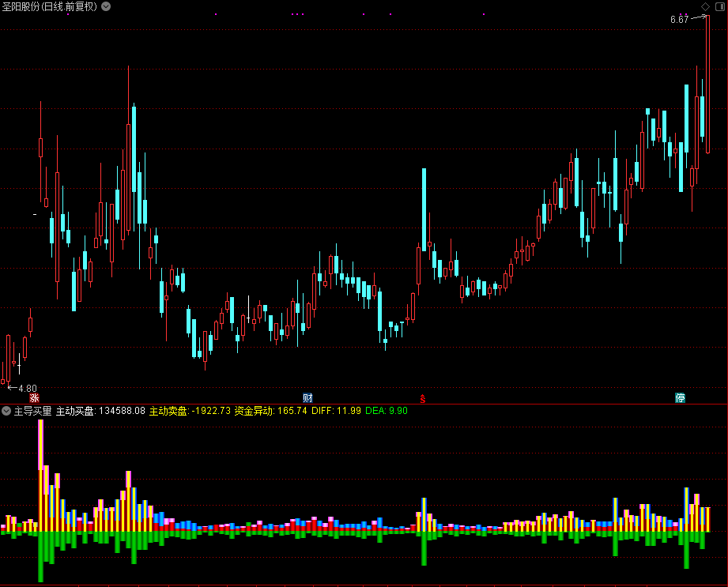Open the red 涨 event marker
The width and height of the screenshot is (728, 587).
(34, 397)
